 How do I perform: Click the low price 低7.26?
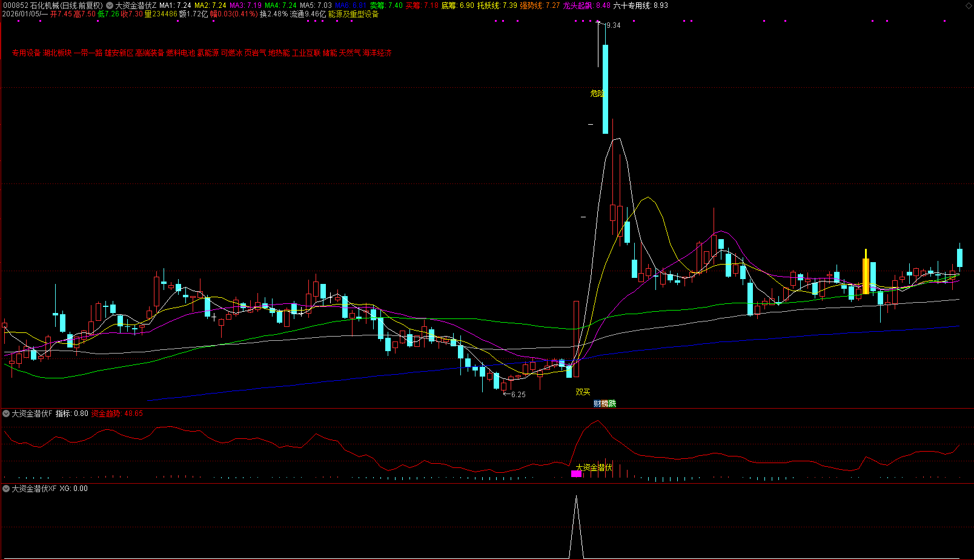tap(108, 14)
